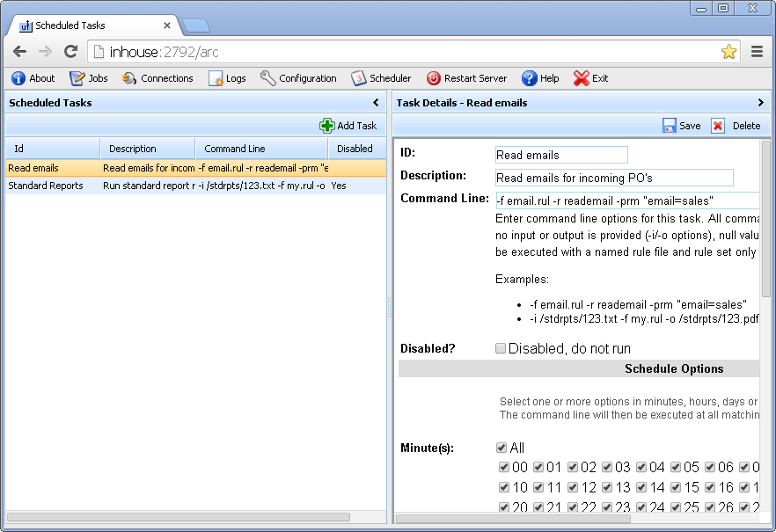Uncheck the Minute(s) All checkbox
The image size is (776, 532).
(x=501, y=448)
